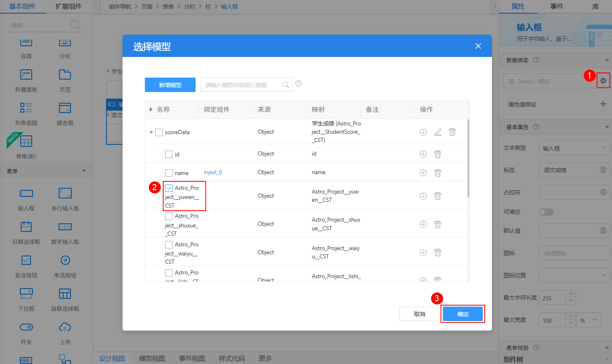Screen dimensions: 612x364
Task: Switch to the 事件 (Events) tab
Action: (556, 7)
